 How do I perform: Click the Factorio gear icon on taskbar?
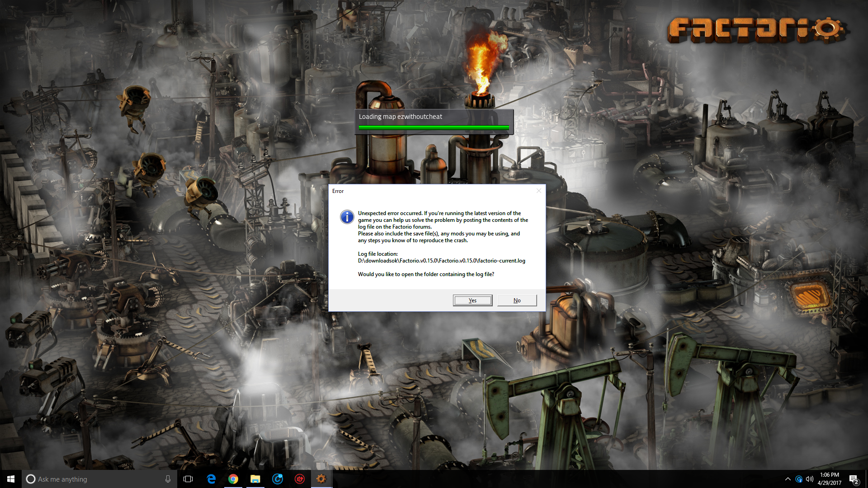(x=321, y=479)
